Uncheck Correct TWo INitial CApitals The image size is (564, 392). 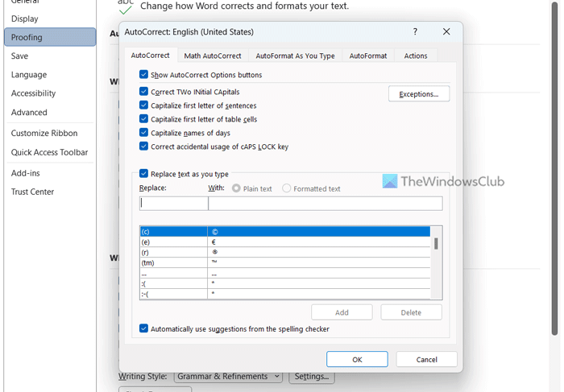(143, 91)
